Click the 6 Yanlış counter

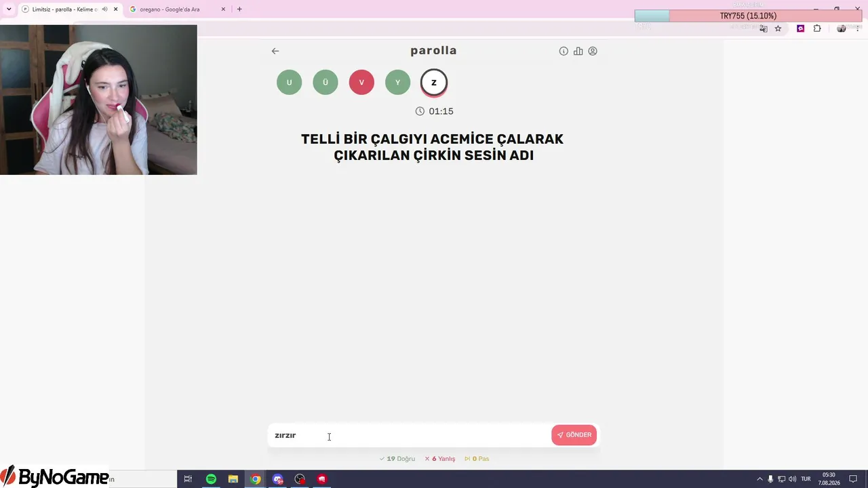pos(439,459)
